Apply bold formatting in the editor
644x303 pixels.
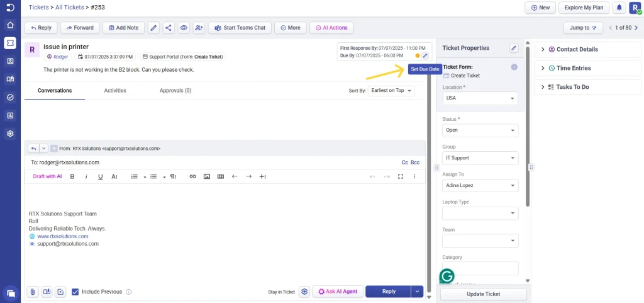point(72,176)
